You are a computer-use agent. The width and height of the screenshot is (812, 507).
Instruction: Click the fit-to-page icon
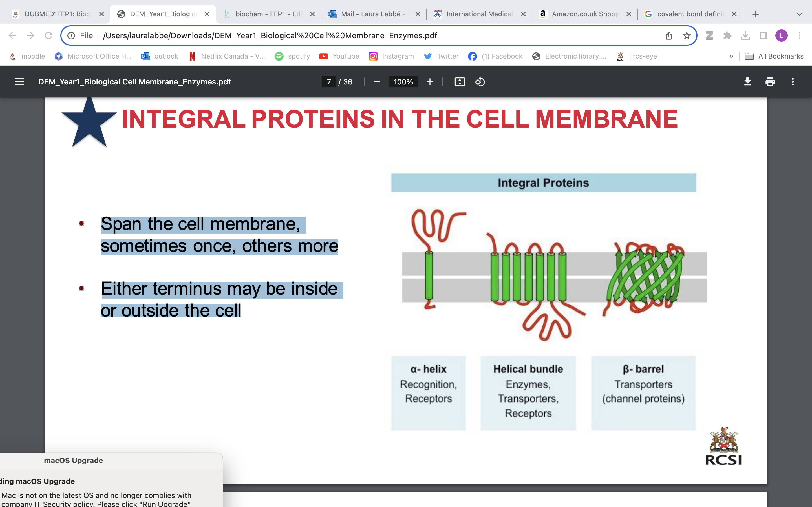(x=459, y=81)
